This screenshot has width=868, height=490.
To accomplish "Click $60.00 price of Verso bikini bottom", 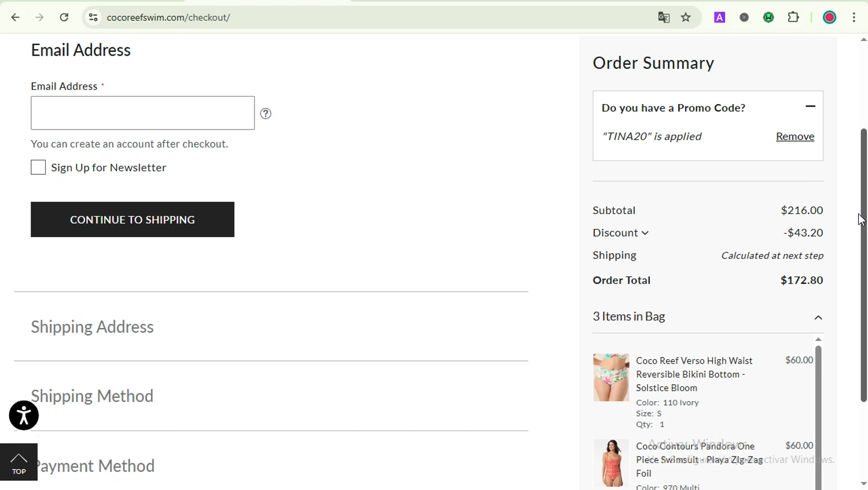I will tap(799, 360).
